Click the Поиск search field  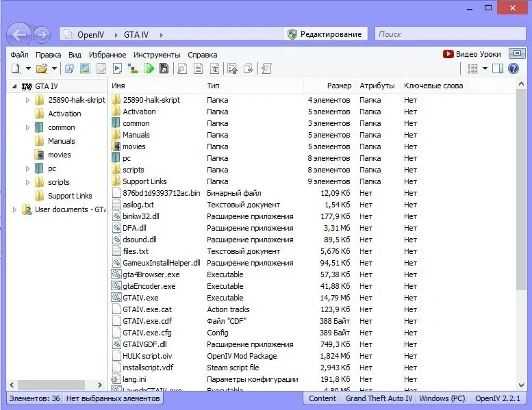(451, 34)
